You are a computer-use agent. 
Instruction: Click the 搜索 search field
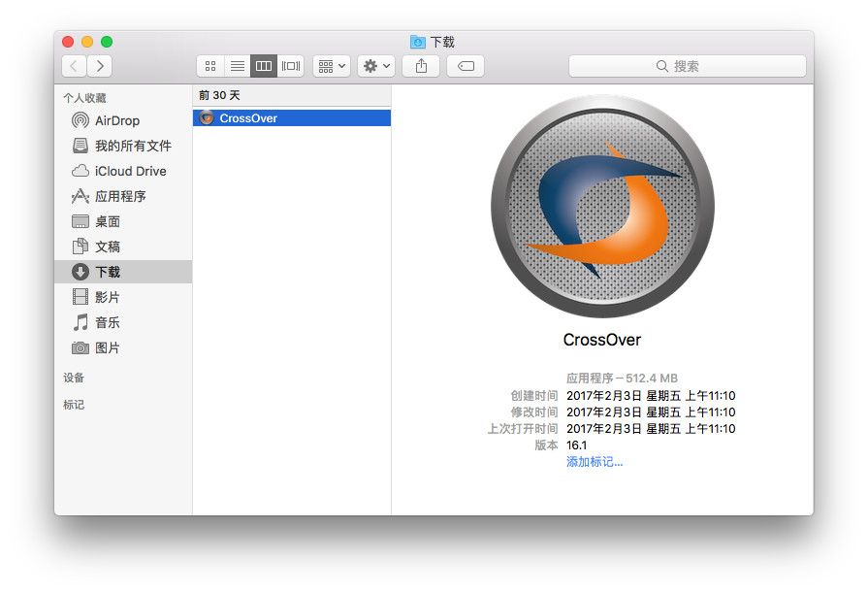coord(687,66)
